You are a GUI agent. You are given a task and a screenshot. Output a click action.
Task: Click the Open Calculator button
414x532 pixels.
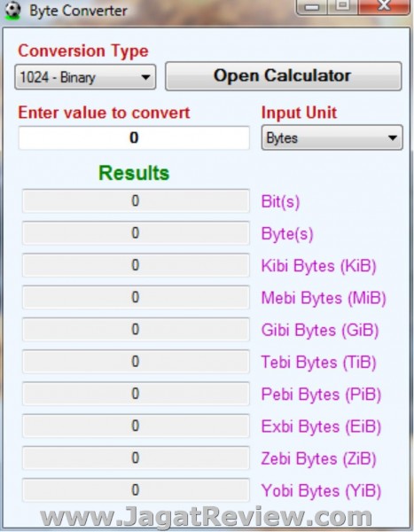[284, 76]
